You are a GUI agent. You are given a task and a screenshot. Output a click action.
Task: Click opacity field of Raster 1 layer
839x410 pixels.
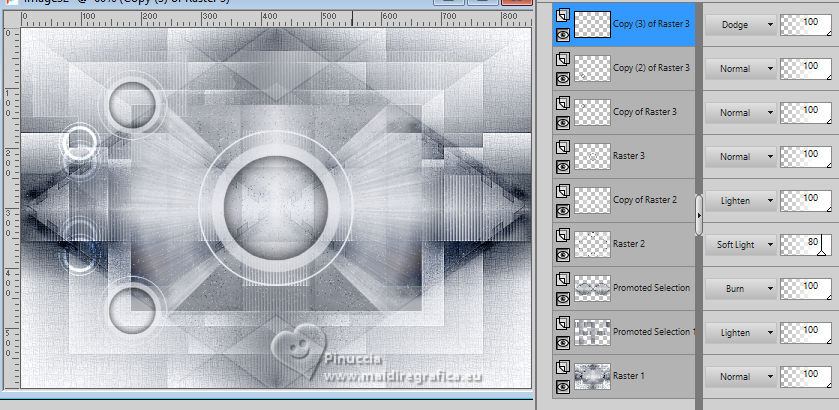click(806, 376)
